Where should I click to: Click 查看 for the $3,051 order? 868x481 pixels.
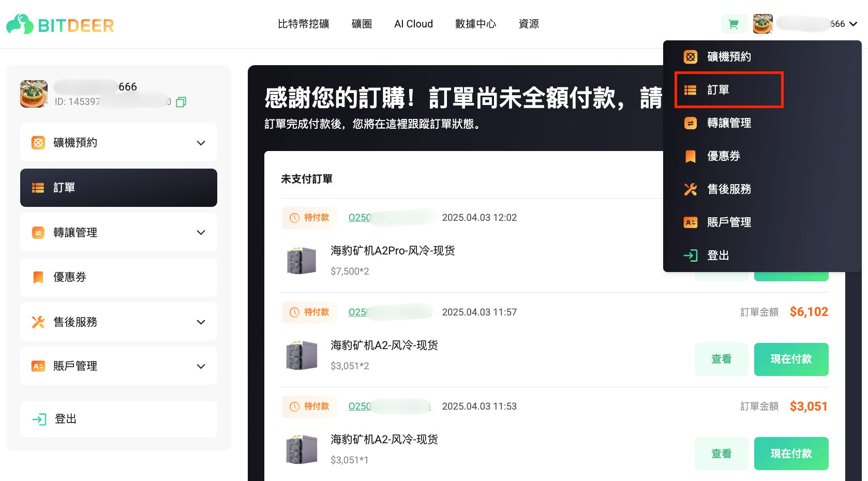[722, 454]
